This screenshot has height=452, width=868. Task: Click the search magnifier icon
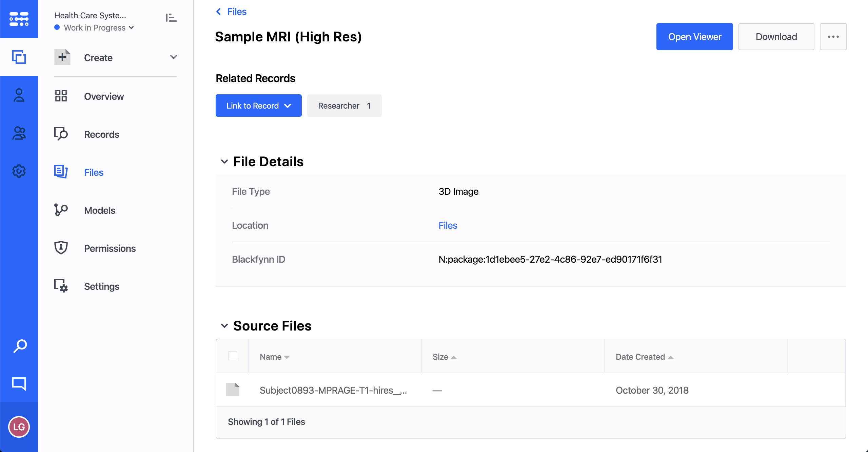click(x=20, y=346)
